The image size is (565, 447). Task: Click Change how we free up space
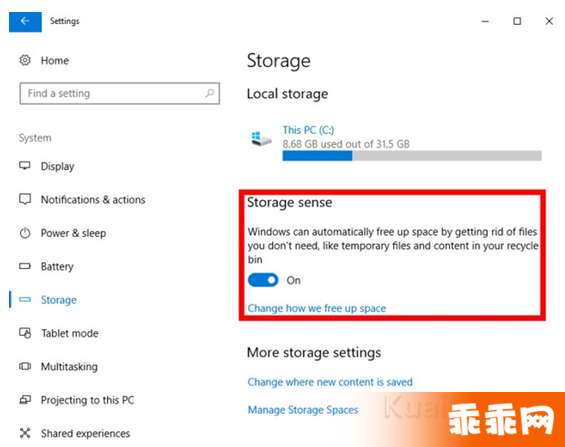(317, 308)
